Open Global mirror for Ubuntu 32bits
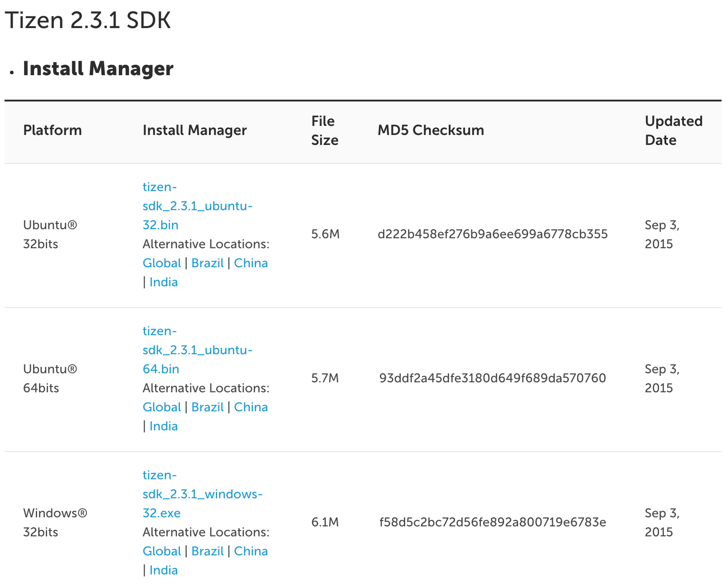 pos(162,263)
